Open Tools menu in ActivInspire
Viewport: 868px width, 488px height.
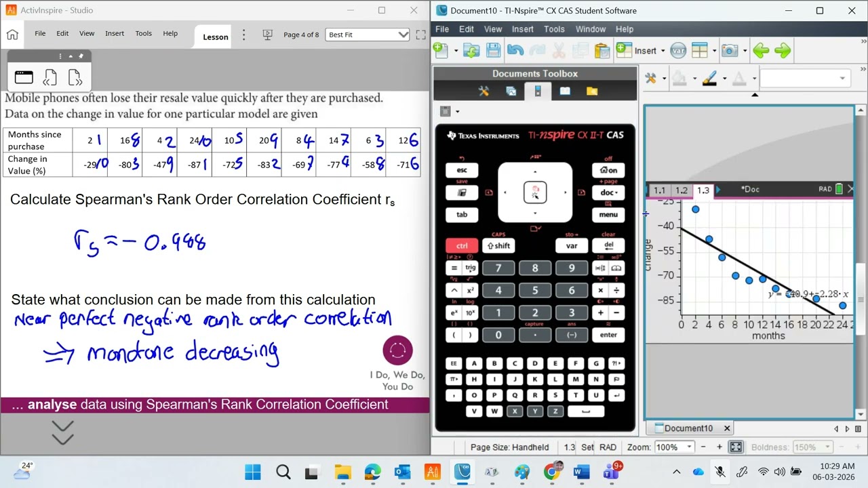143,33
